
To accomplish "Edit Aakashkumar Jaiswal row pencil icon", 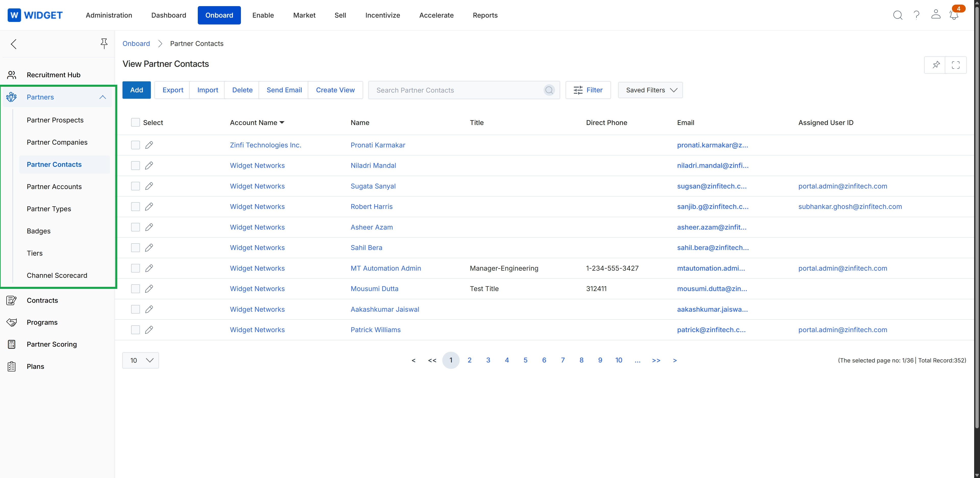I will 149,310.
